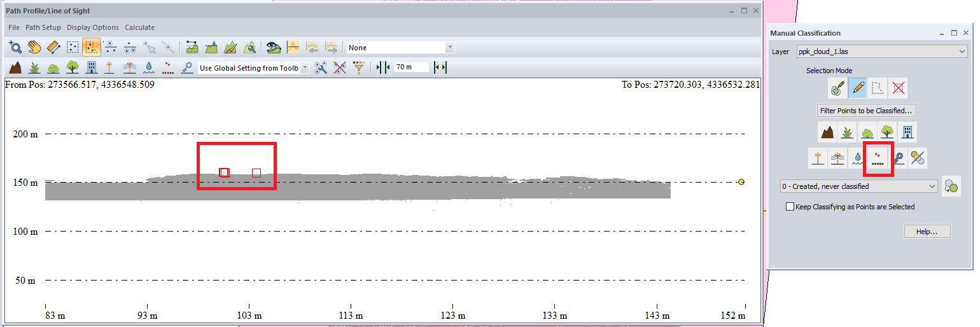Viewport: 980px width, 327px height.
Task: Click the From Pos coordinates text
Action: [x=80, y=84]
